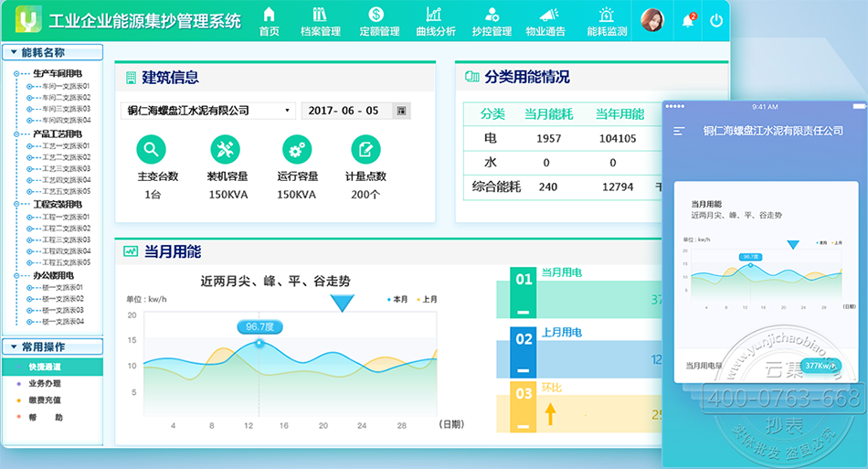
Task: Select the 生产车间用电 tree node
Action: tap(58, 73)
